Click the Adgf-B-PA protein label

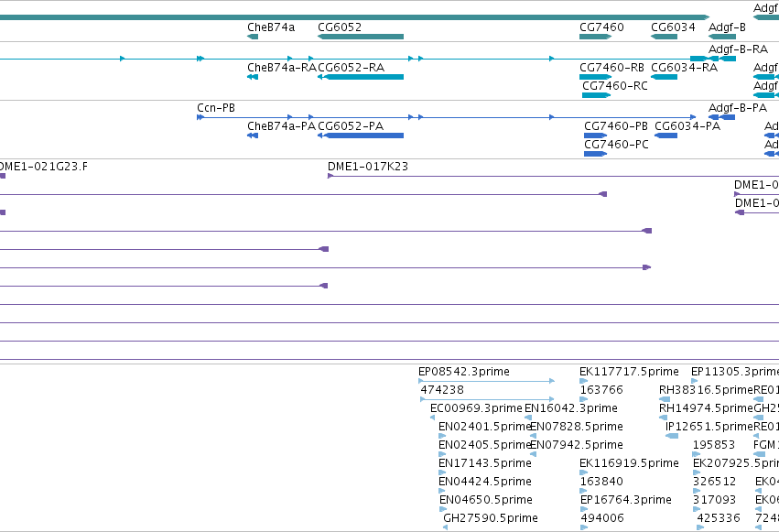[738, 108]
